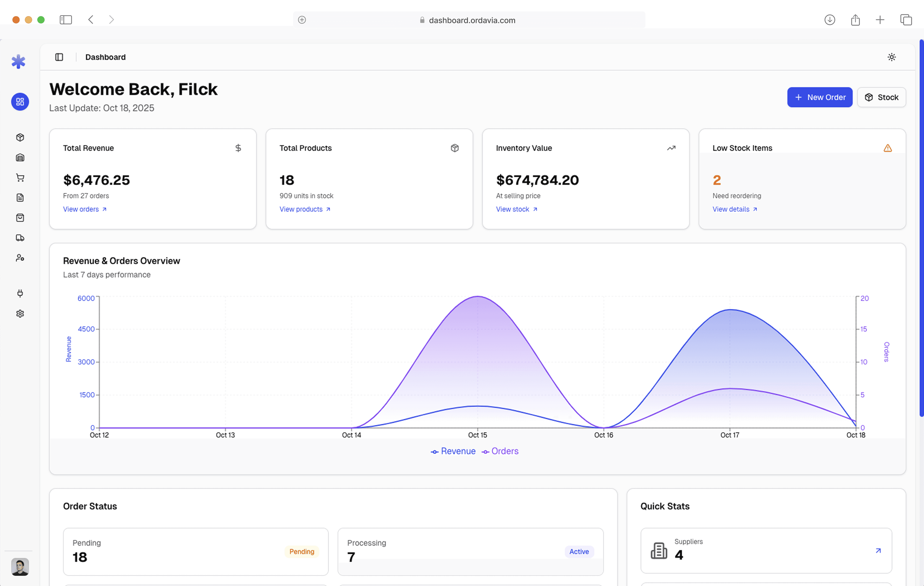Open the products box icon in sidebar
This screenshot has width=924, height=586.
20,137
